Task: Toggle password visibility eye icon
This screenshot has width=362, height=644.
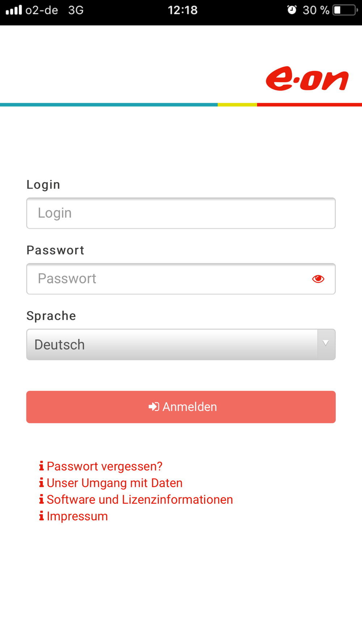Action: (x=318, y=279)
